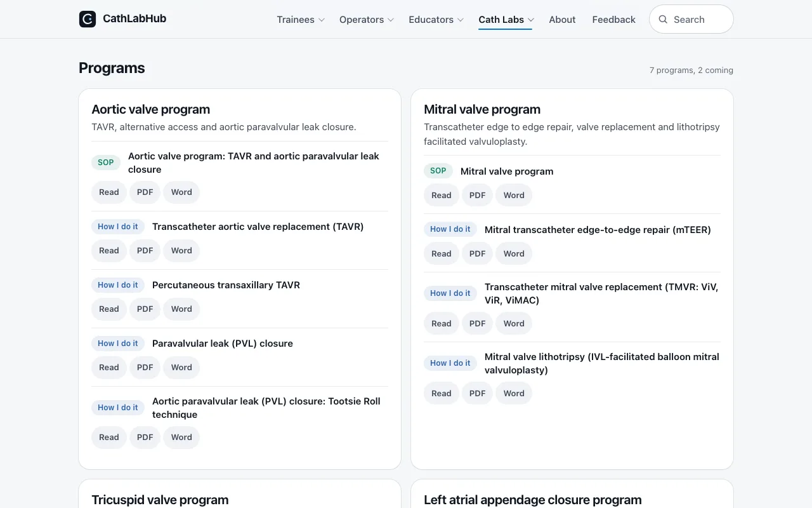Get PDF for Transcatheter aortic valve replacement
The image size is (812, 508).
click(x=145, y=251)
